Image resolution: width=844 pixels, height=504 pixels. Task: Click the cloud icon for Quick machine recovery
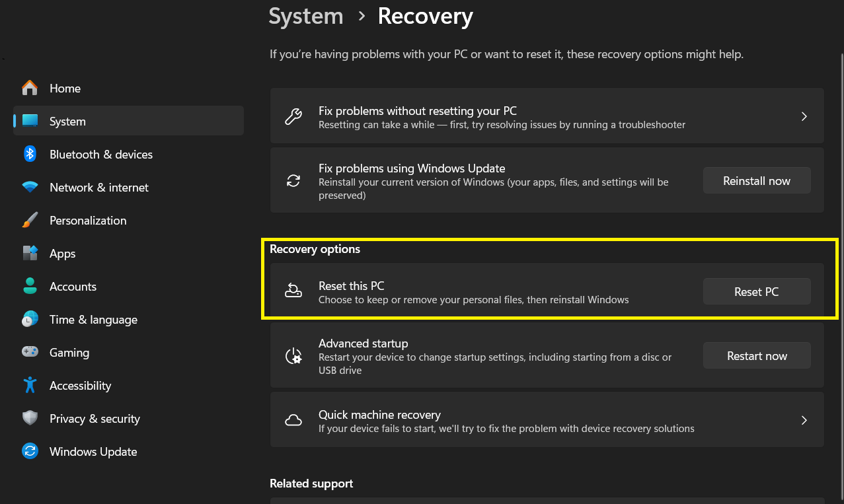pos(293,420)
